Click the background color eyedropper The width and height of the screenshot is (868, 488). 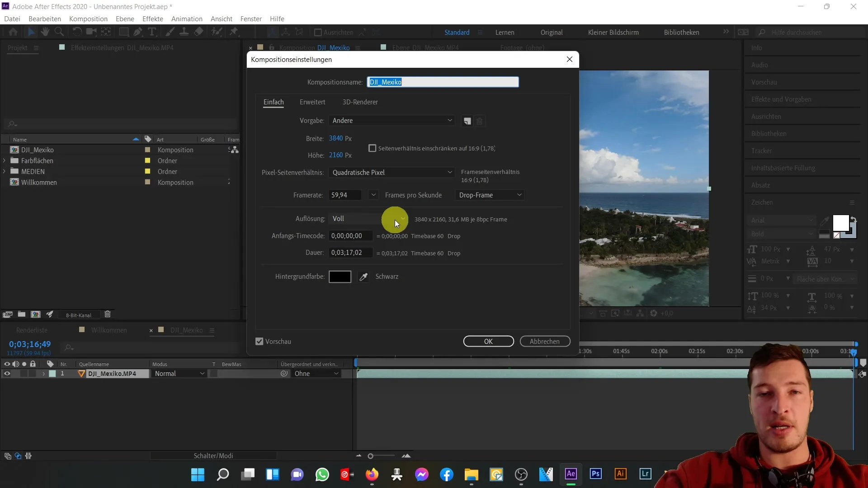363,277
